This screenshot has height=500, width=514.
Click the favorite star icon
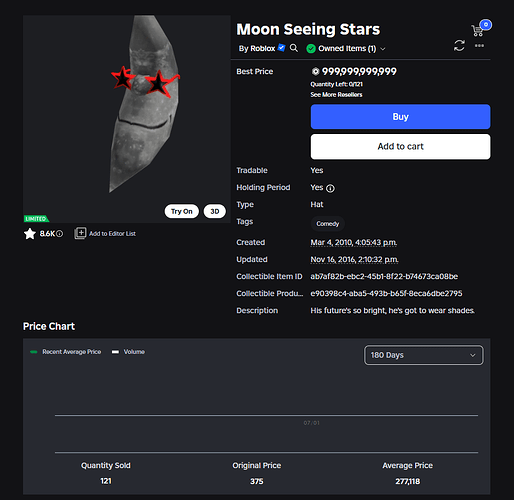[x=30, y=234]
